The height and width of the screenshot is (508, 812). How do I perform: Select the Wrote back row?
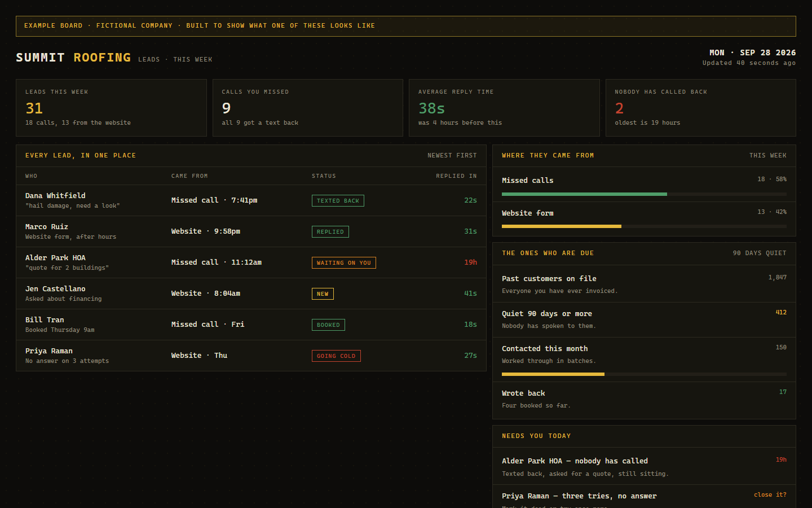click(644, 400)
